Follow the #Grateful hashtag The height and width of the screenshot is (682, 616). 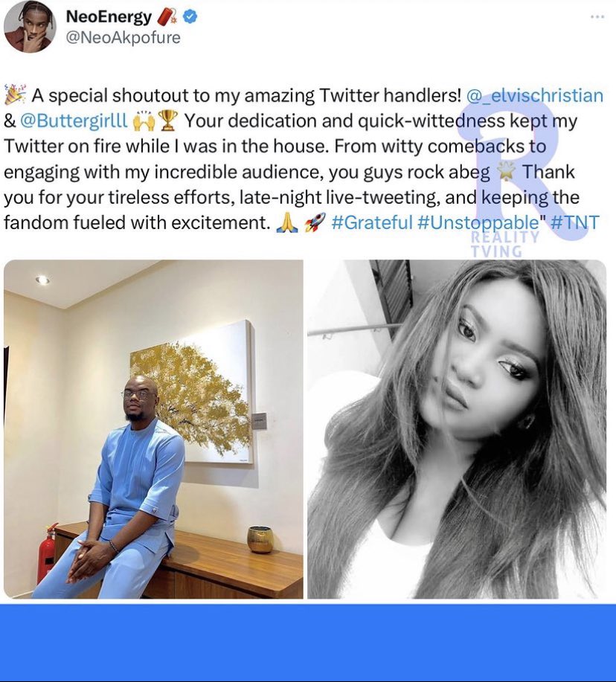(371, 222)
